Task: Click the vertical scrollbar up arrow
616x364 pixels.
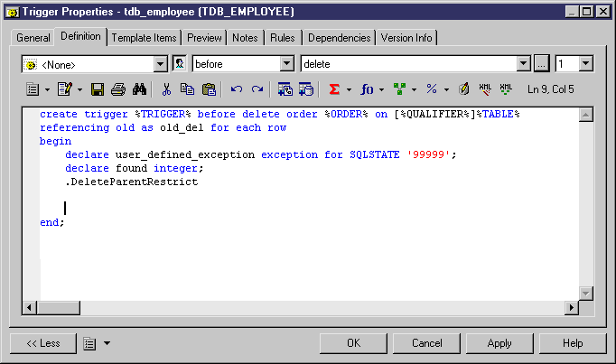Action: tap(586, 115)
